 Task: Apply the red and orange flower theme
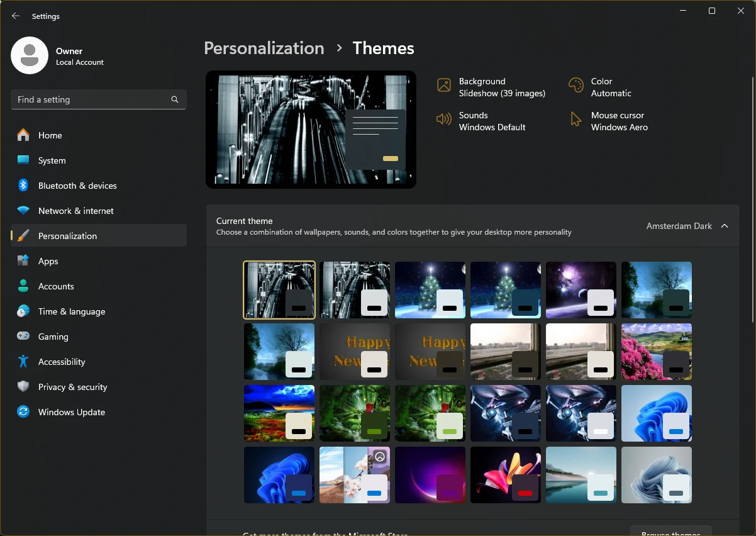pos(506,475)
